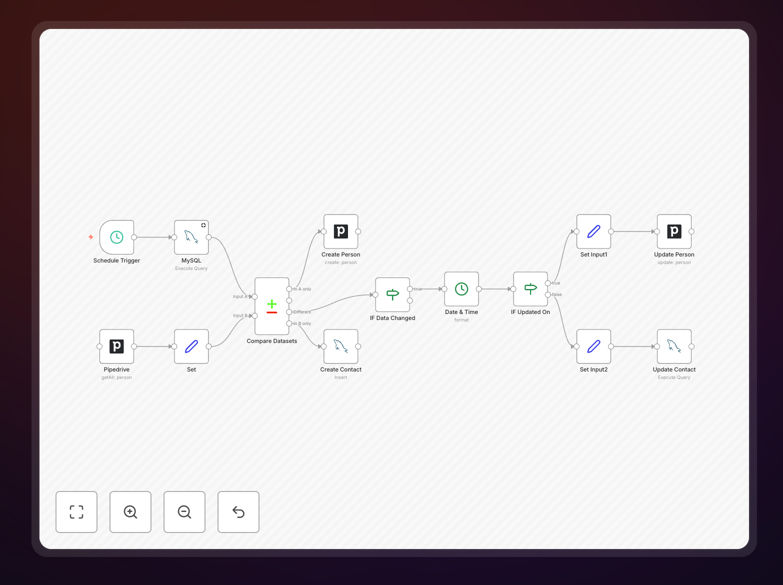This screenshot has width=783, height=585.
Task: Open the MySQL Execute Query node
Action: click(191, 237)
